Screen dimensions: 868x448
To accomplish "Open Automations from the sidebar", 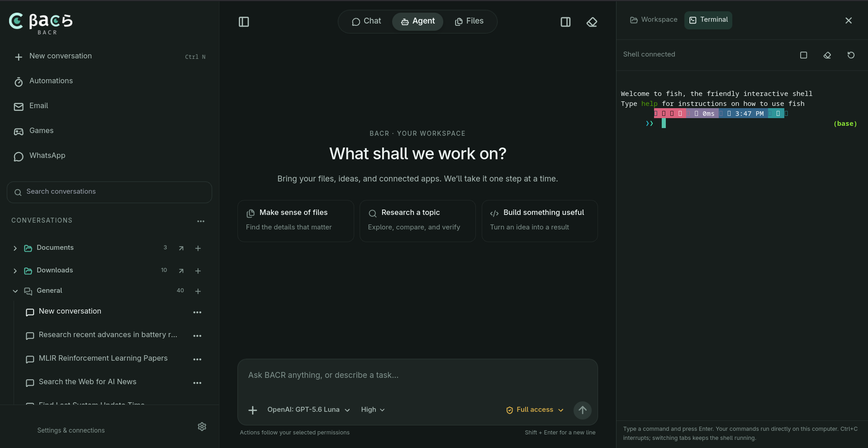I will [109, 81].
